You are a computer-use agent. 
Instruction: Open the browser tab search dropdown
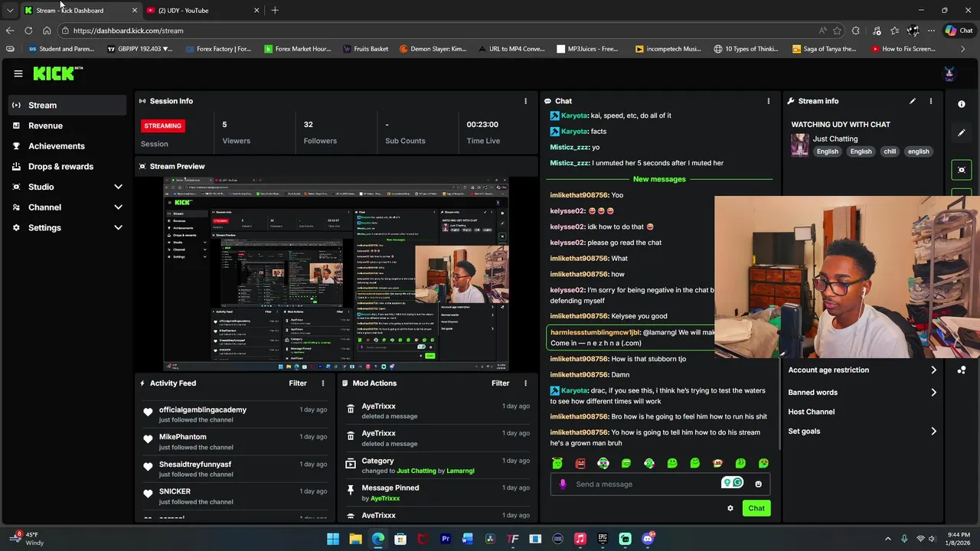[10, 11]
